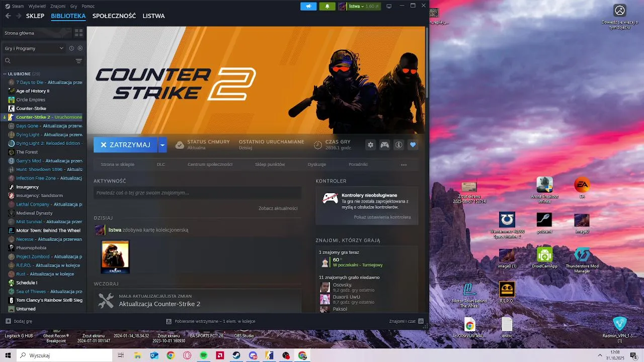The image size is (644, 362).
Task: Switch to SPOŁECZNOŚĆ tab
Action: tap(114, 16)
